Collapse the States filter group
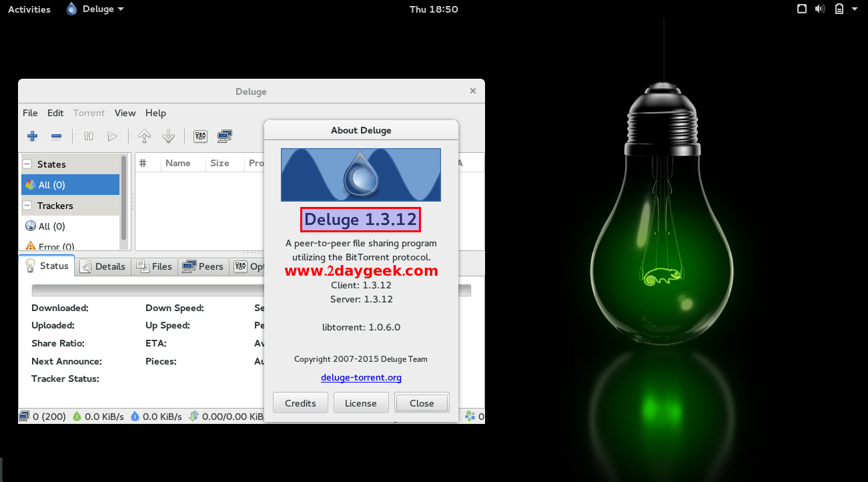Screen dimensions: 868x482 coord(28,164)
